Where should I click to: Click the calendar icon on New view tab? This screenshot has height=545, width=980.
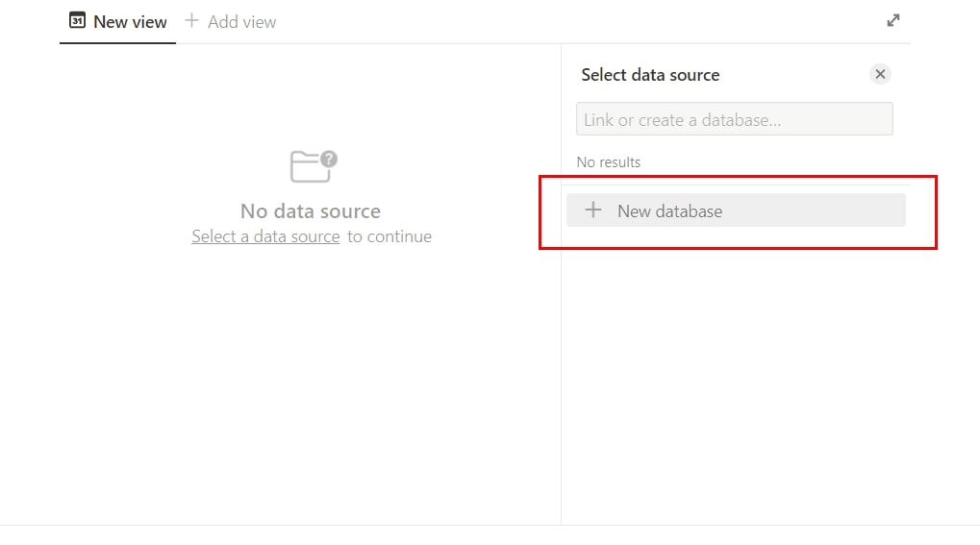77,20
